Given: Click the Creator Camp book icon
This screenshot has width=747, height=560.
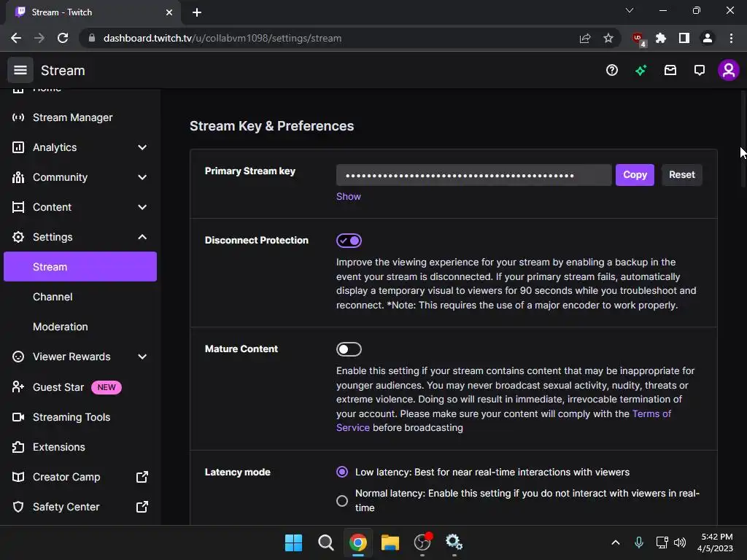Looking at the screenshot, I should click(18, 477).
